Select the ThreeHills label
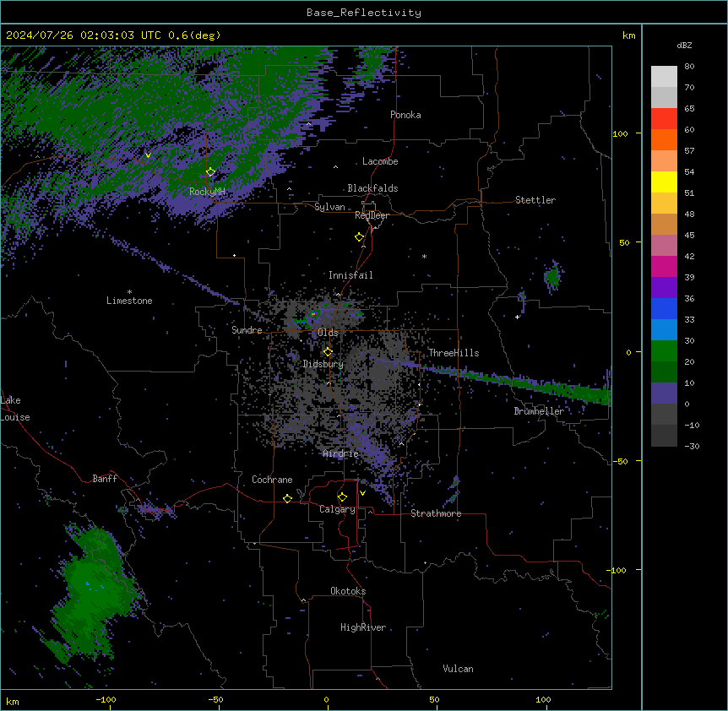Screen dimensions: 728x711 click(x=454, y=353)
